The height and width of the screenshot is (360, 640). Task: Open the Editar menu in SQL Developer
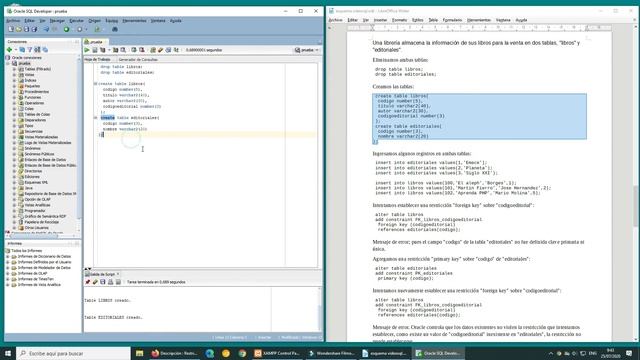pos(29,20)
